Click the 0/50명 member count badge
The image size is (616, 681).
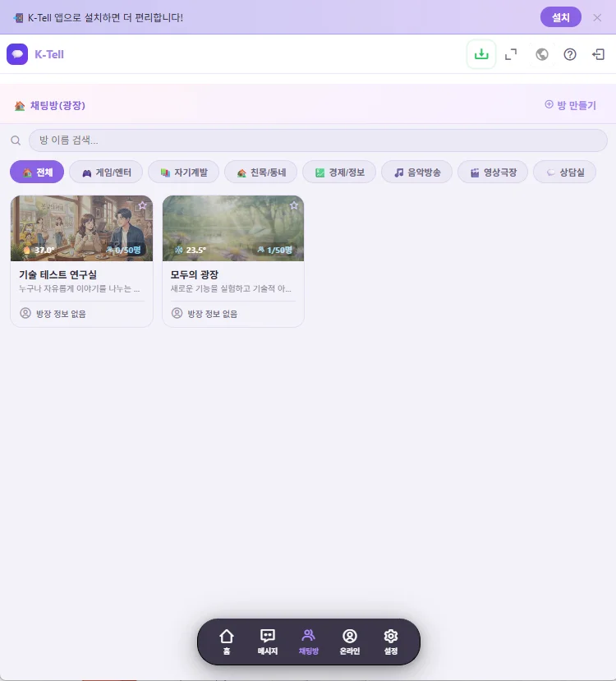[x=124, y=250]
